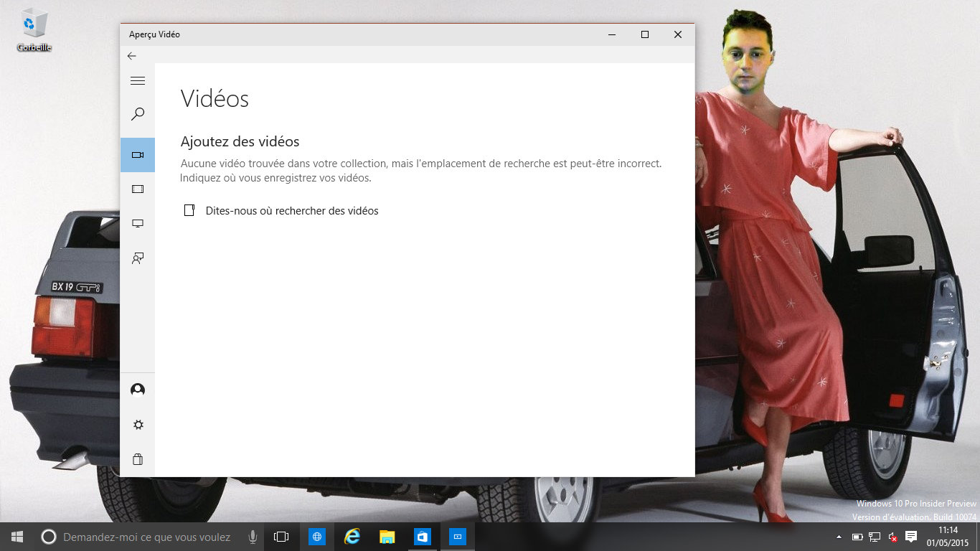Open the Action Center notifications icon

pyautogui.click(x=911, y=537)
